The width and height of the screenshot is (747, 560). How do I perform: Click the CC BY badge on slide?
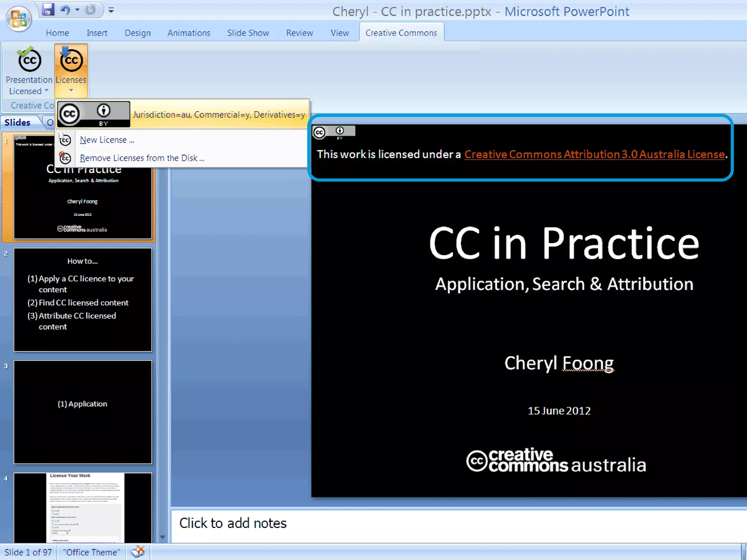pos(334,132)
